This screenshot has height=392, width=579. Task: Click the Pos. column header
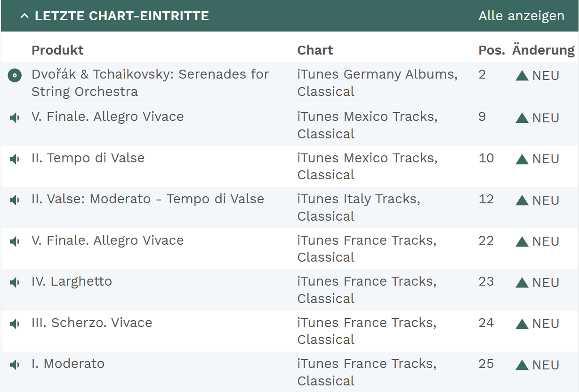coord(491,50)
